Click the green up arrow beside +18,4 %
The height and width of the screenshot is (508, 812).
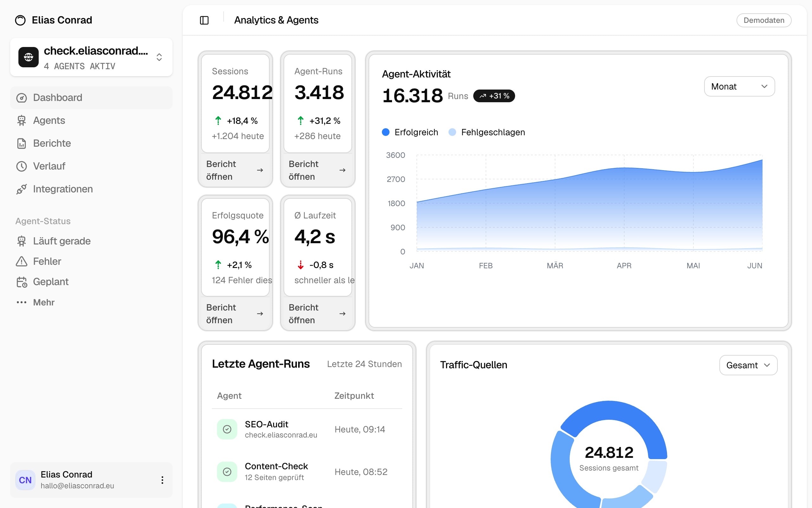[x=218, y=121]
